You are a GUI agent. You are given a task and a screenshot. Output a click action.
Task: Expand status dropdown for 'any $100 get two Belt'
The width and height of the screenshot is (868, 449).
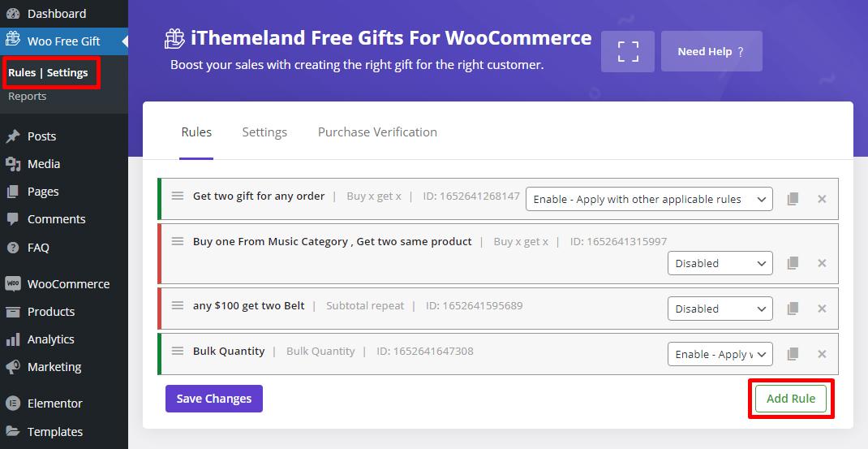click(720, 309)
